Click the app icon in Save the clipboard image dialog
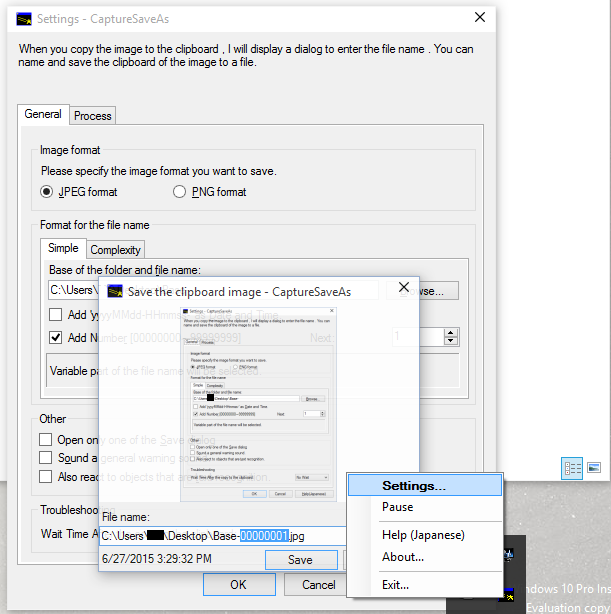 point(115,291)
